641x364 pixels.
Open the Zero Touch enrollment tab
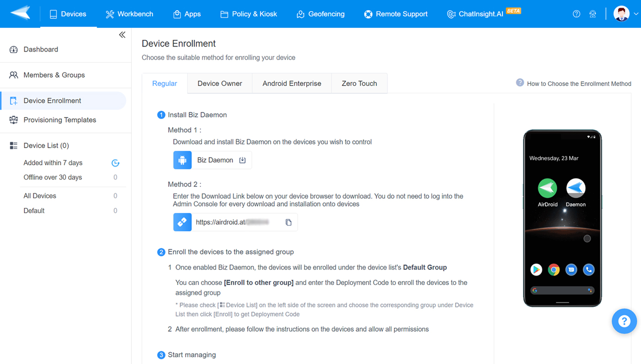coord(359,83)
